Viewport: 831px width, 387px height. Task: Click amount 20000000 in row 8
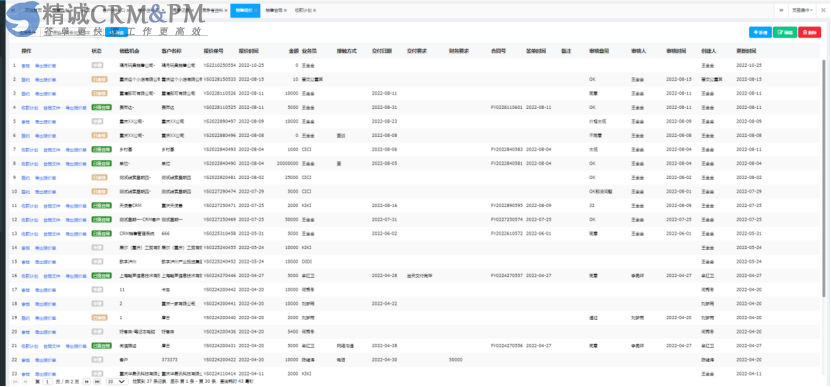(288, 164)
